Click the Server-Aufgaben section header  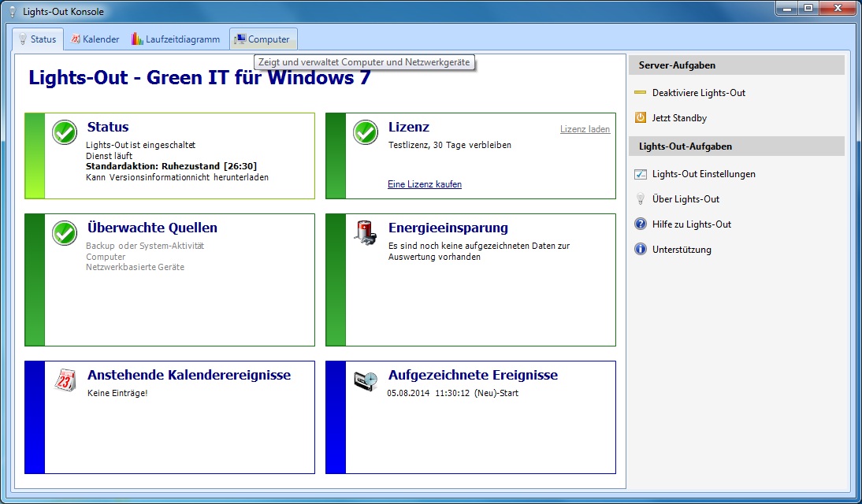pos(737,65)
